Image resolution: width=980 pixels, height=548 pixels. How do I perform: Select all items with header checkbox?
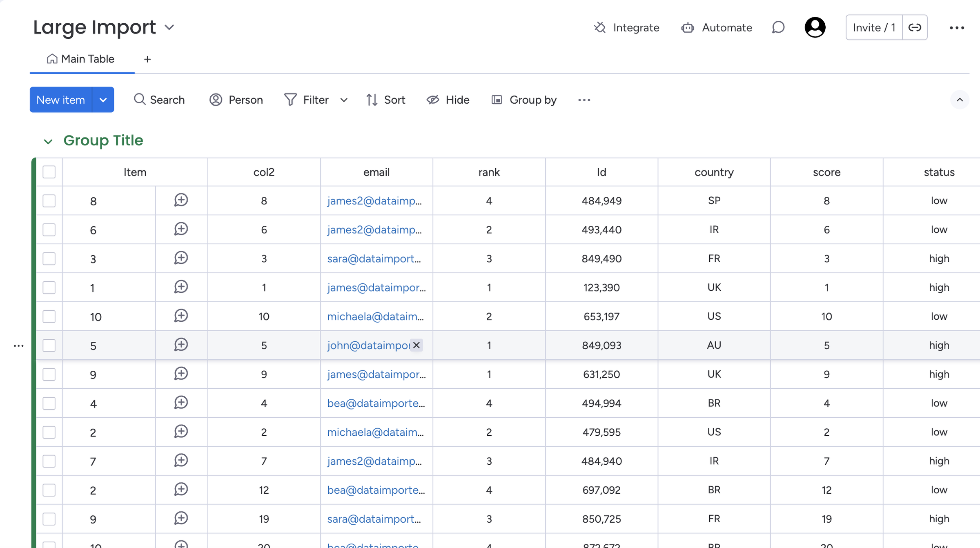point(49,172)
